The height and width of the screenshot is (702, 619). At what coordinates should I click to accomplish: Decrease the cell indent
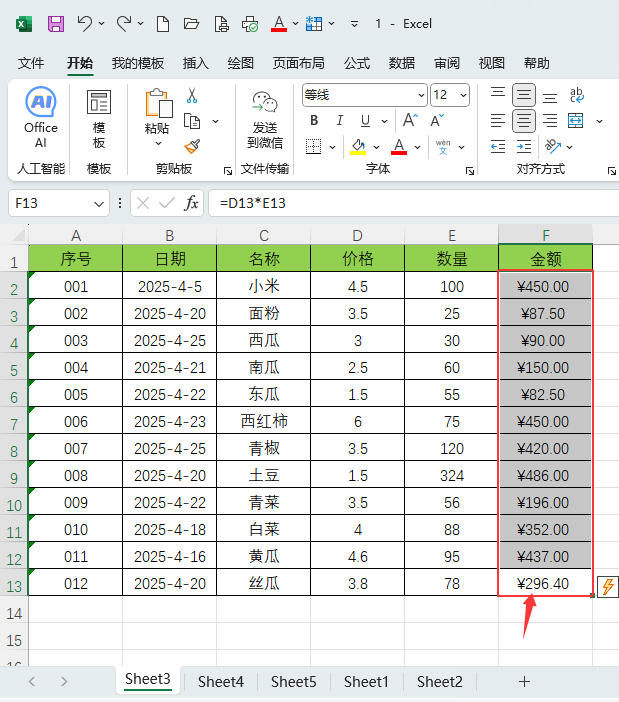[498, 146]
